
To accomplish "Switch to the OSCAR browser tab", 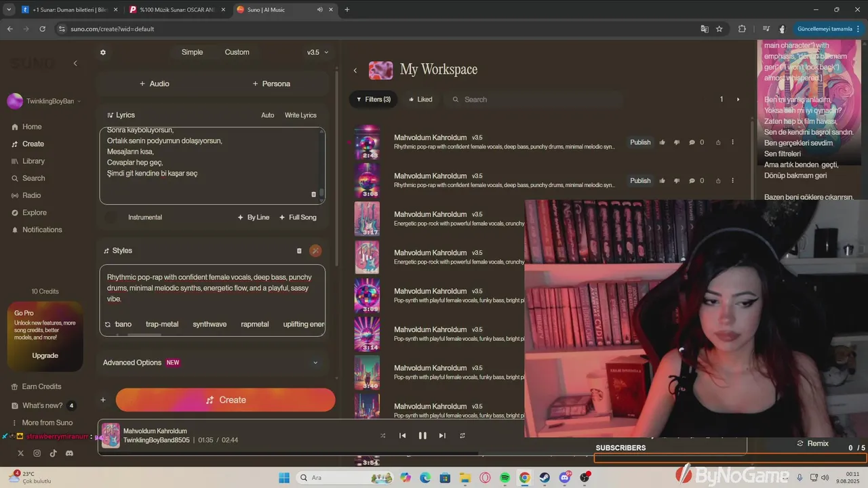I will pyautogui.click(x=178, y=9).
